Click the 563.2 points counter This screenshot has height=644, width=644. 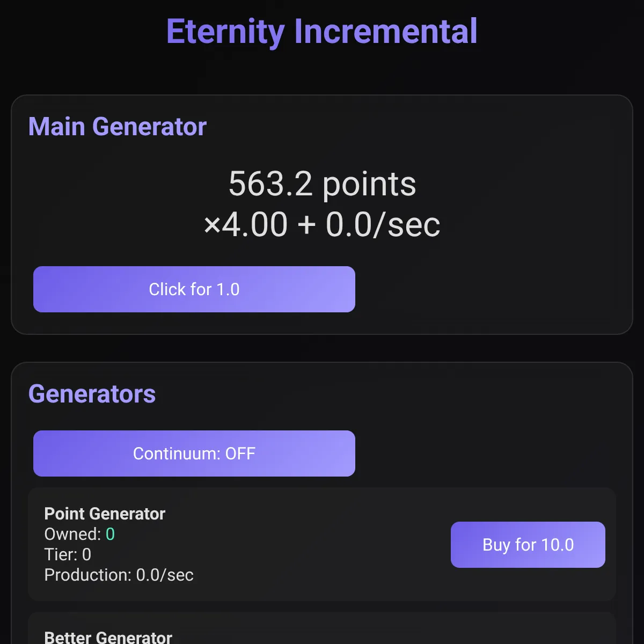(x=322, y=184)
